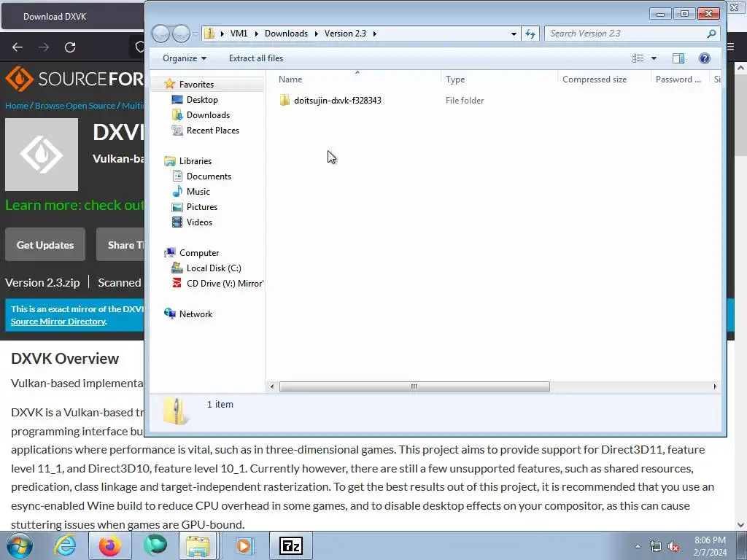Image resolution: width=747 pixels, height=560 pixels.
Task: Reload the SourceForge page in browser
Action: (70, 47)
